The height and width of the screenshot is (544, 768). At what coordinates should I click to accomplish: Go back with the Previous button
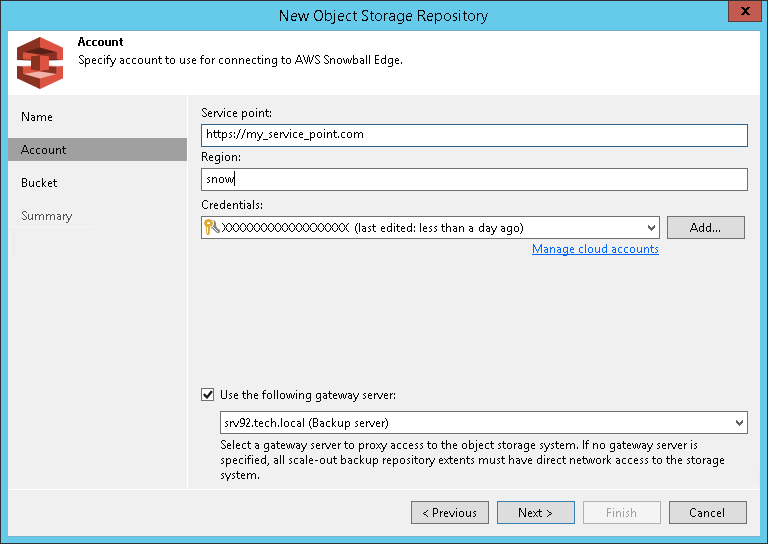pyautogui.click(x=449, y=513)
